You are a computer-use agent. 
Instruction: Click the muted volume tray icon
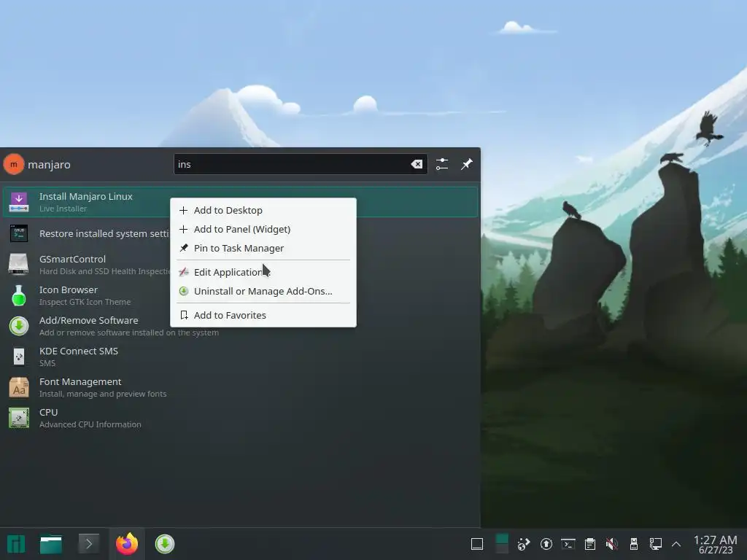click(612, 544)
